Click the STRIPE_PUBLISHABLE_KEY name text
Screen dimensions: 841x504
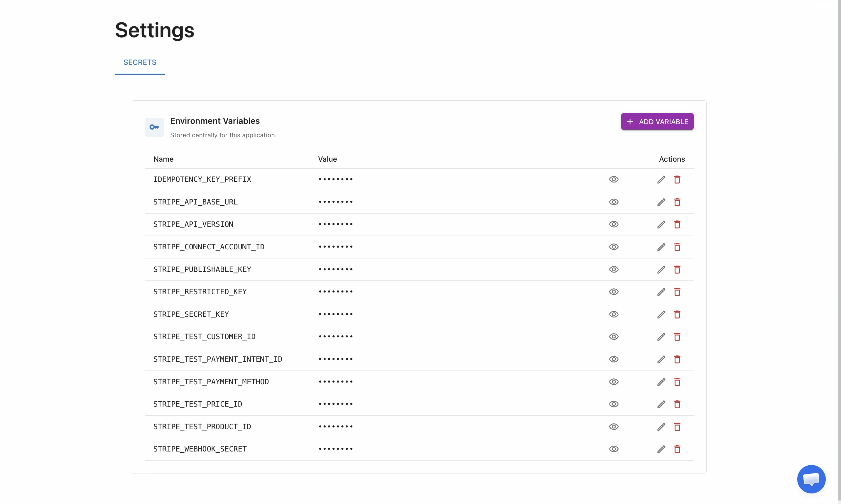pos(202,269)
